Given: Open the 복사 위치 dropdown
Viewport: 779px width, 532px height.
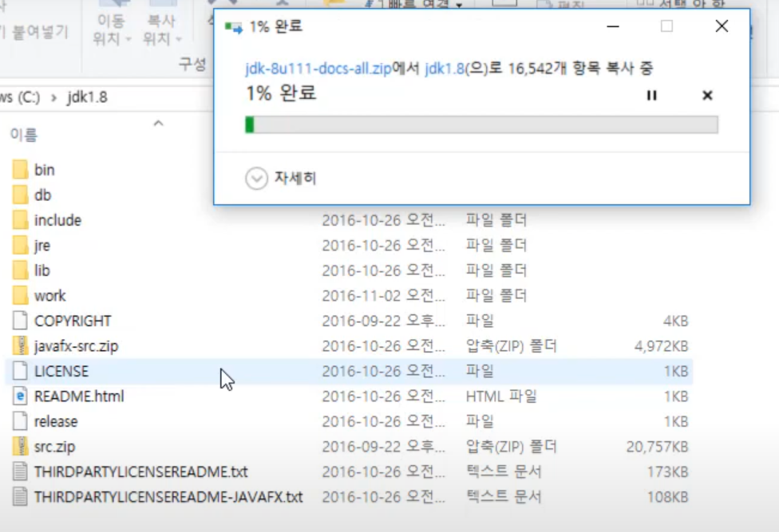Looking at the screenshot, I should pos(161,30).
